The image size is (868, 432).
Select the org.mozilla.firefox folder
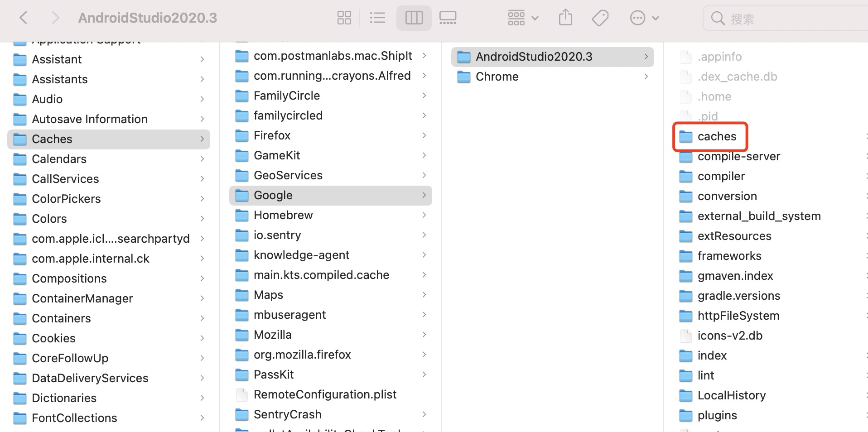click(x=331, y=355)
